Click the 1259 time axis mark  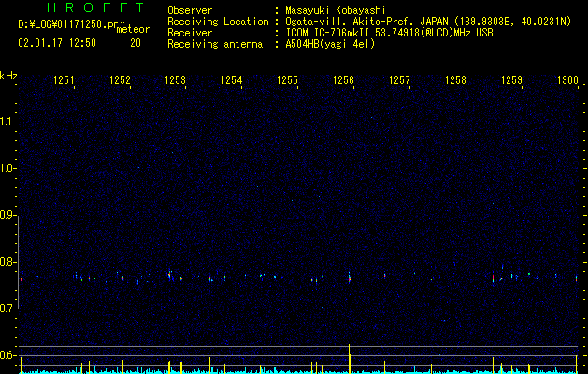click(x=511, y=80)
